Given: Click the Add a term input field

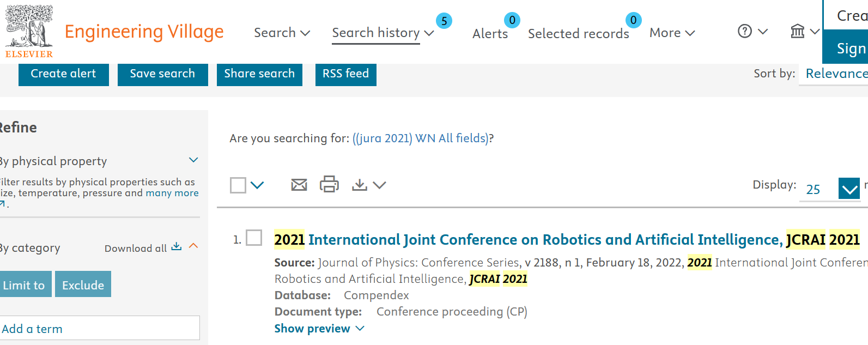Looking at the screenshot, I should coord(99,329).
